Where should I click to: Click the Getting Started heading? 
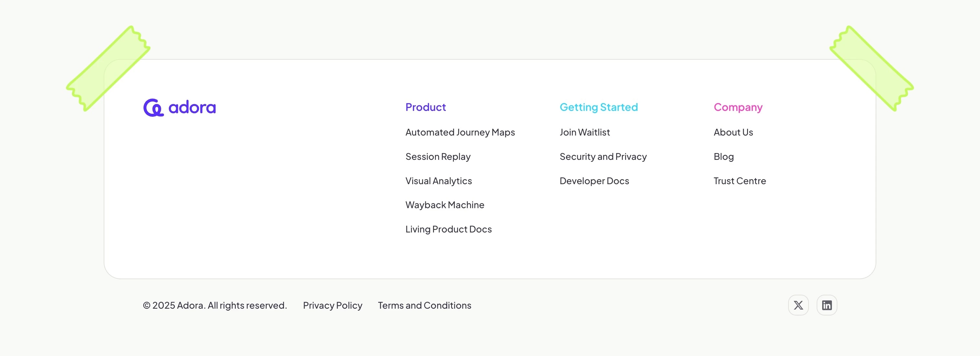tap(599, 107)
